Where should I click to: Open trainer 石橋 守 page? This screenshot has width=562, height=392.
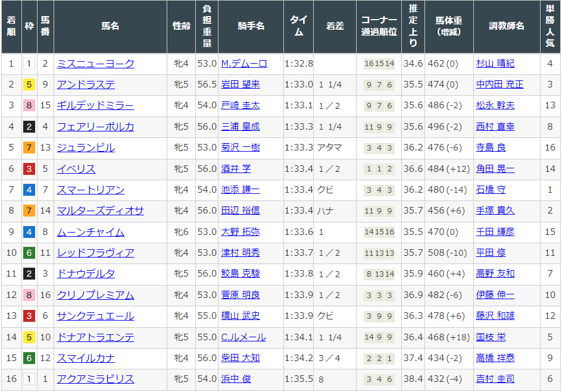click(491, 190)
